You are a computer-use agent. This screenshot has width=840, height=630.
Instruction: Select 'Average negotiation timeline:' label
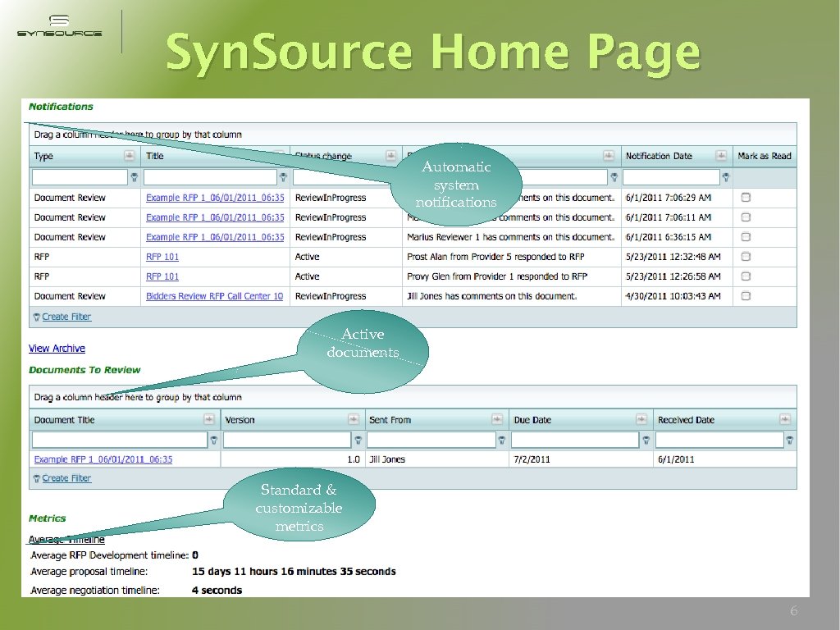[x=95, y=590]
